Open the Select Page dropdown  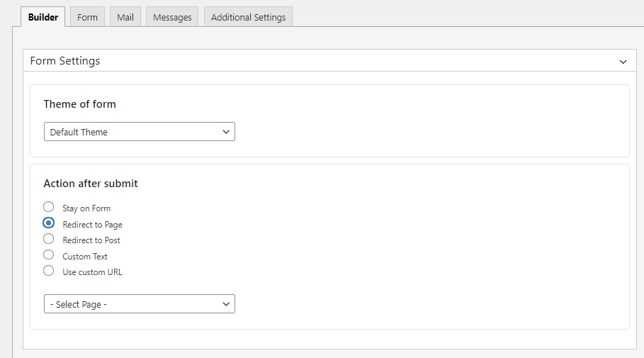(140, 303)
